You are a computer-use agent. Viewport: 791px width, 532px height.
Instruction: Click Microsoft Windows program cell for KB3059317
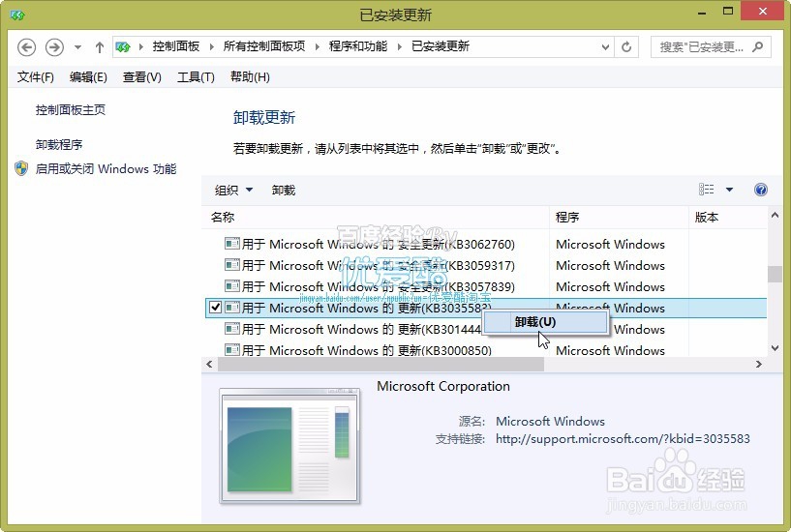click(x=610, y=265)
